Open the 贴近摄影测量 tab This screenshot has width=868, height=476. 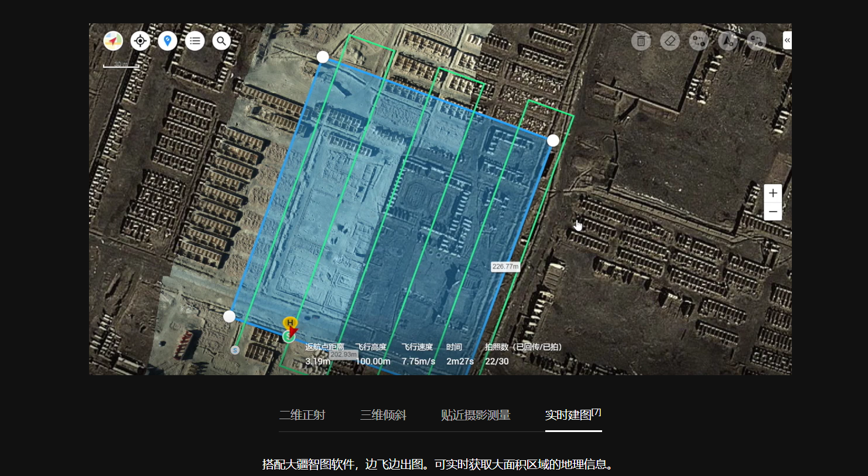click(476, 416)
